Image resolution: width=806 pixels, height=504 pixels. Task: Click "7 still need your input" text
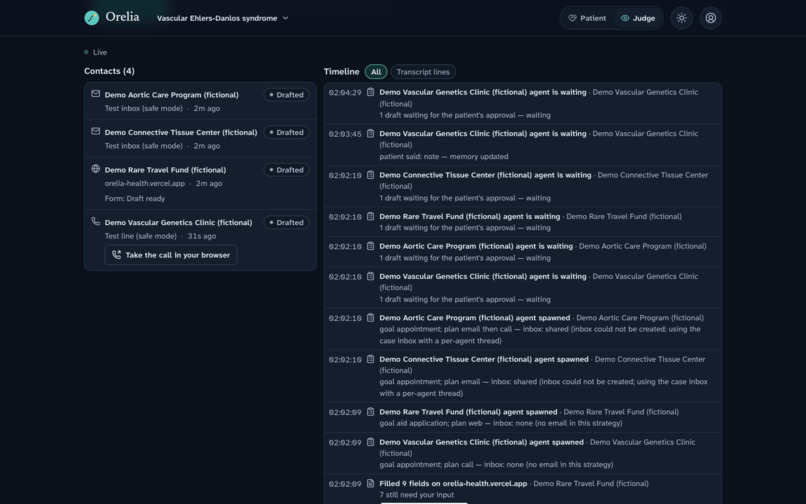click(416, 495)
